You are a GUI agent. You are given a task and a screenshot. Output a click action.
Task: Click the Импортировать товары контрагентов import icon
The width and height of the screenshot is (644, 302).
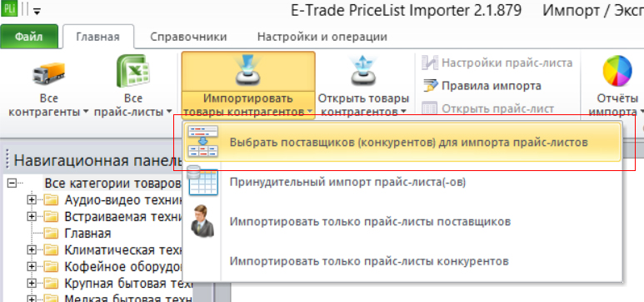[248, 71]
